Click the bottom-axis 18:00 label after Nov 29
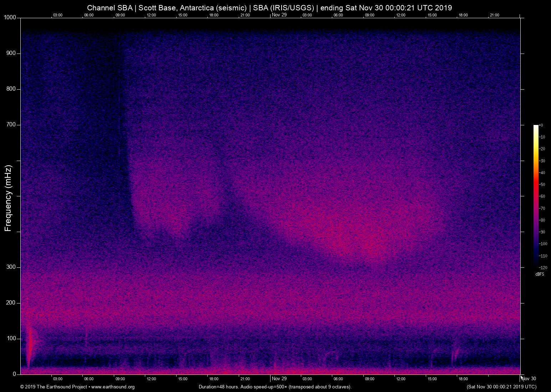The width and height of the screenshot is (551, 392). point(463,379)
